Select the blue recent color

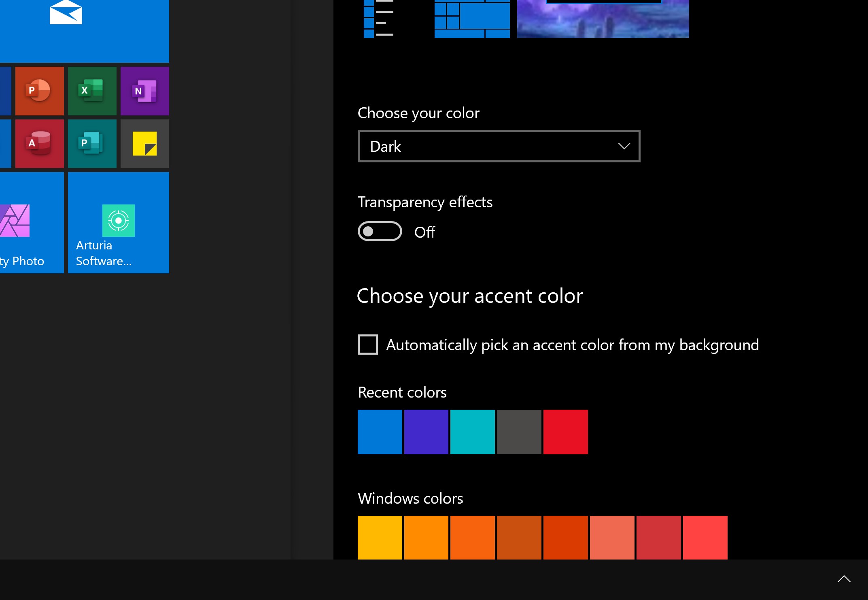380,432
